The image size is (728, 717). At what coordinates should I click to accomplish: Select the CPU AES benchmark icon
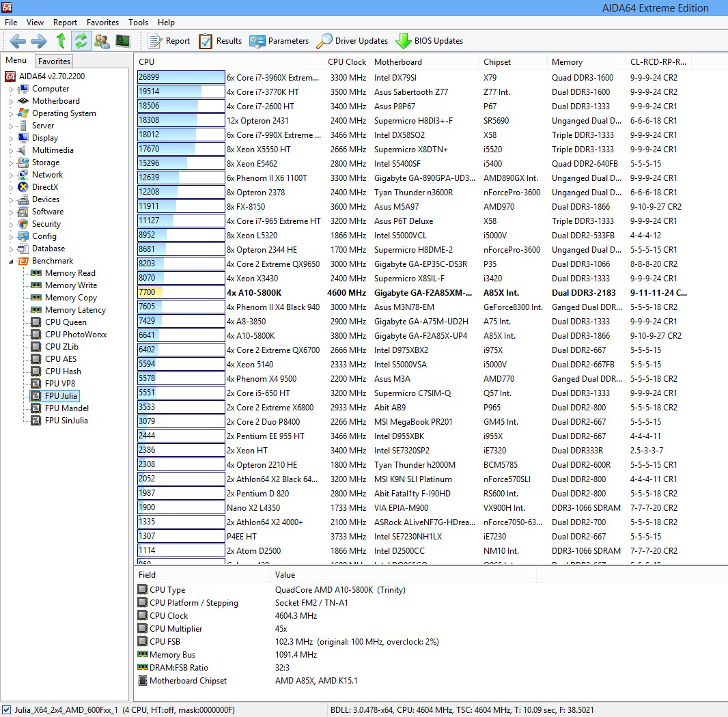(36, 359)
